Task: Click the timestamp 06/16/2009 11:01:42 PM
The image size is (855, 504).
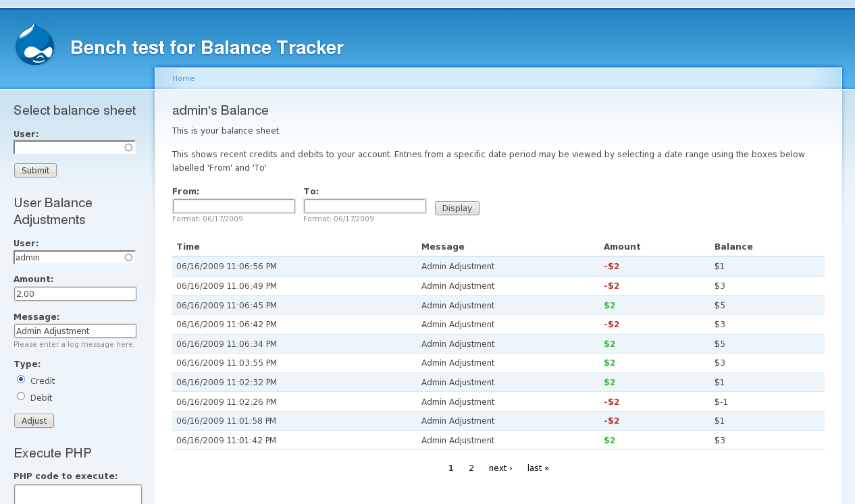Action: click(x=226, y=441)
